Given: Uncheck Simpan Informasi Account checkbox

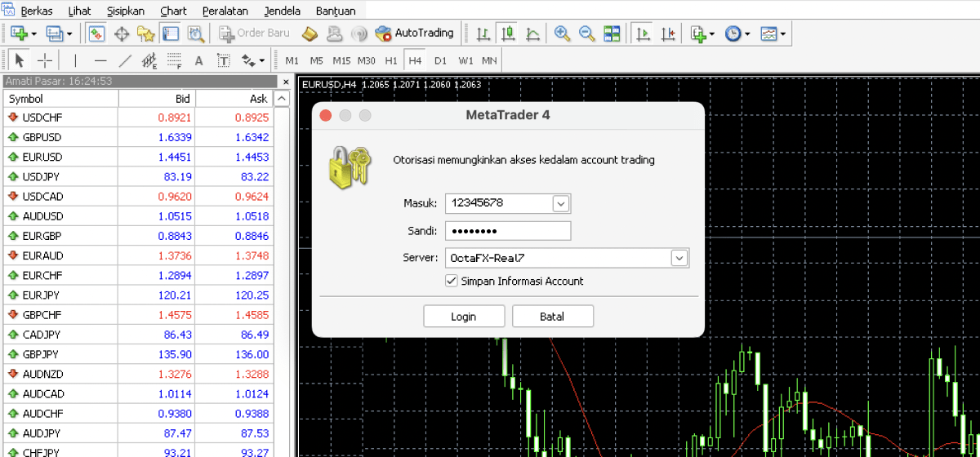Looking at the screenshot, I should [452, 281].
